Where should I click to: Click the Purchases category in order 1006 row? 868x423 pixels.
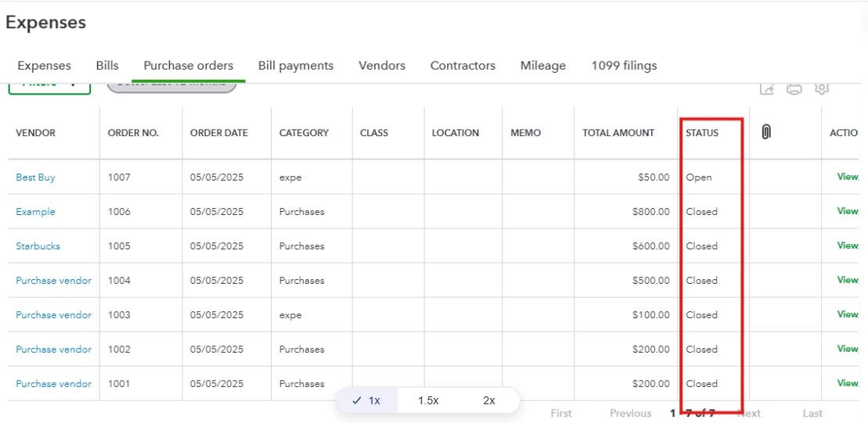pyautogui.click(x=301, y=212)
